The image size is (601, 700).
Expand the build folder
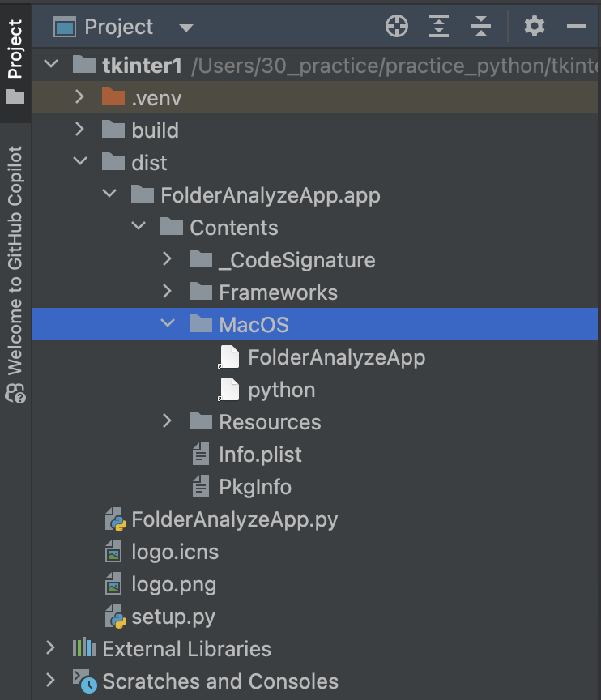tap(79, 130)
